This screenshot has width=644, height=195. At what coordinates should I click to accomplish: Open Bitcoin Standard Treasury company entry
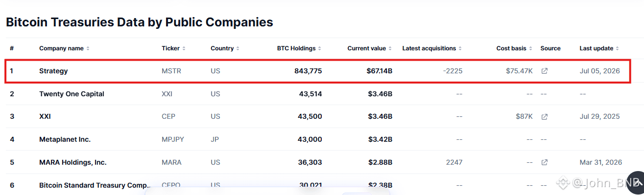point(95,185)
